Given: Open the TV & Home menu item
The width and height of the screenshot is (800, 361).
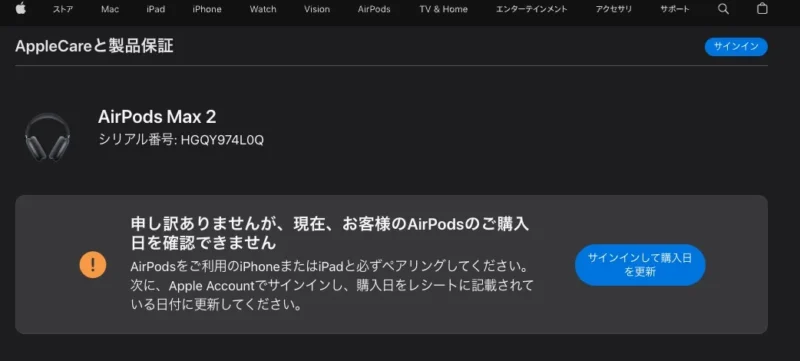Looking at the screenshot, I should coord(443,9).
